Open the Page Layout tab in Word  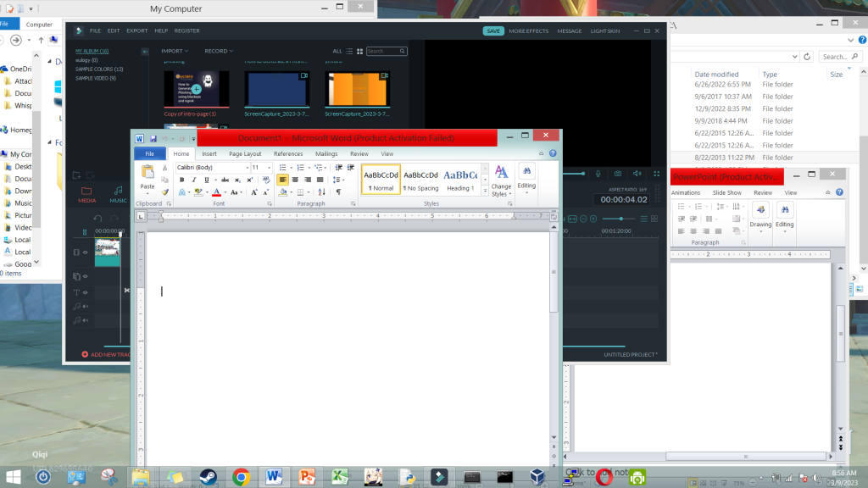245,154
